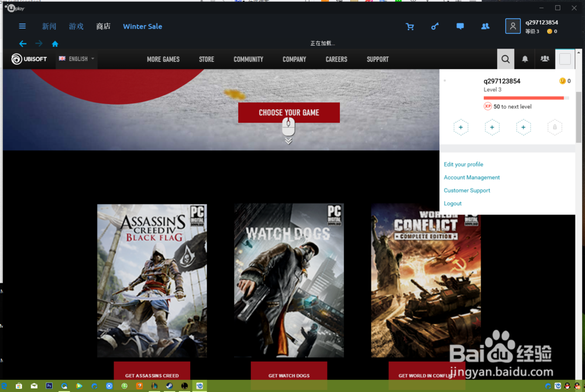Select the Watch Dogs cover
Viewport: 585px width, 392px height.
pos(289,280)
